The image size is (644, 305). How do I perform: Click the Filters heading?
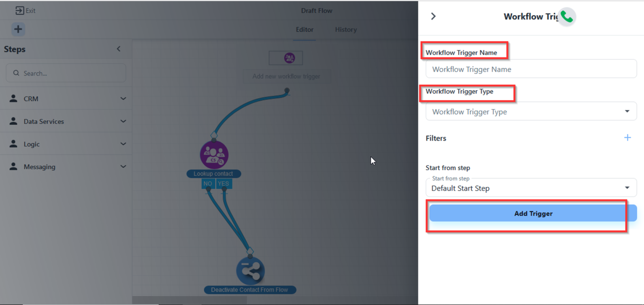[x=436, y=138]
